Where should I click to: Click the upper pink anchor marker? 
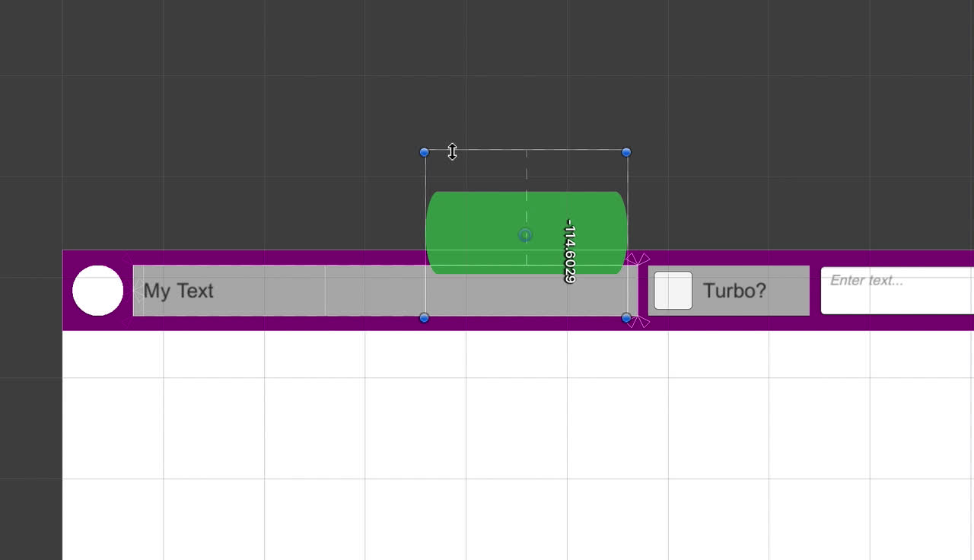click(638, 260)
